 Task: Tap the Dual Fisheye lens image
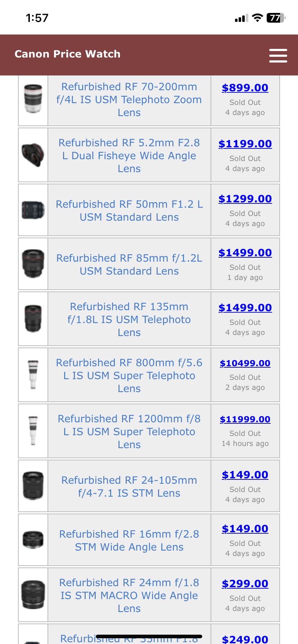tap(33, 155)
